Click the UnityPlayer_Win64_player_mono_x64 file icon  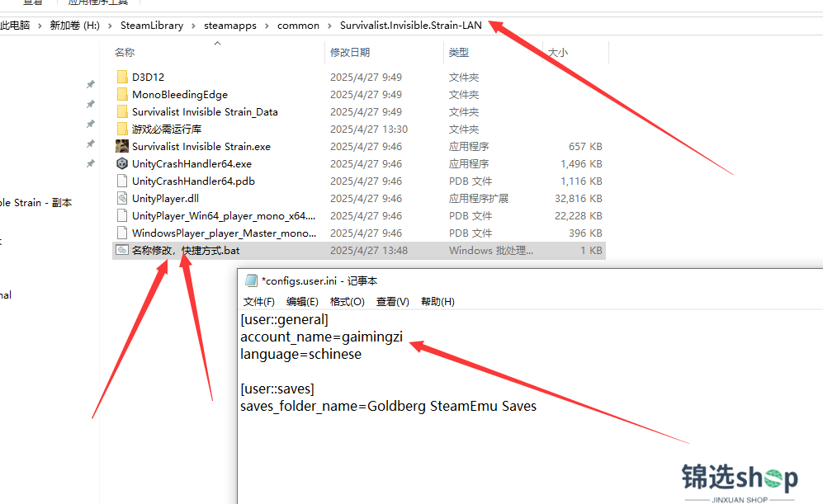tap(122, 215)
